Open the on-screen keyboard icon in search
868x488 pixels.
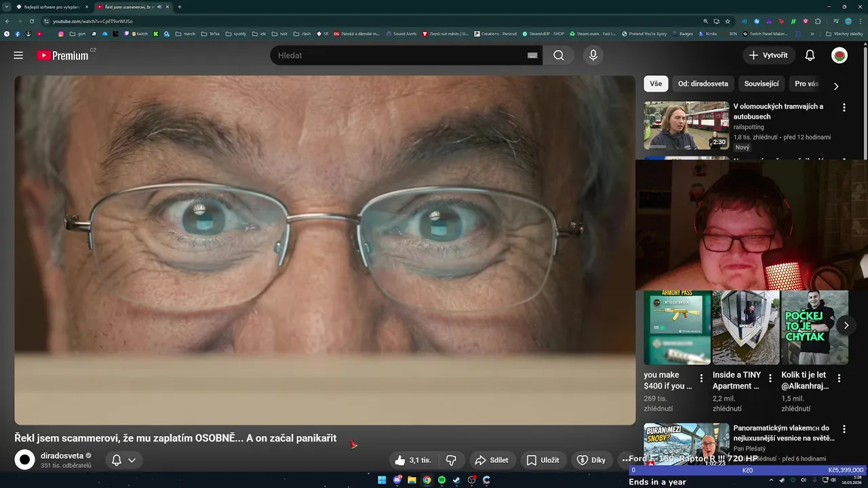532,56
